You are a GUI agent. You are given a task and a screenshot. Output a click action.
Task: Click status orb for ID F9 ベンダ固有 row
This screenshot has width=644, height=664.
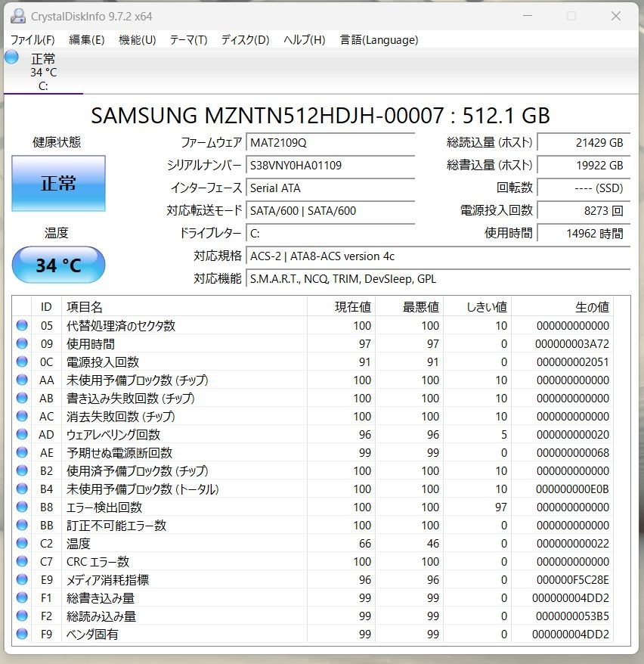(x=22, y=634)
